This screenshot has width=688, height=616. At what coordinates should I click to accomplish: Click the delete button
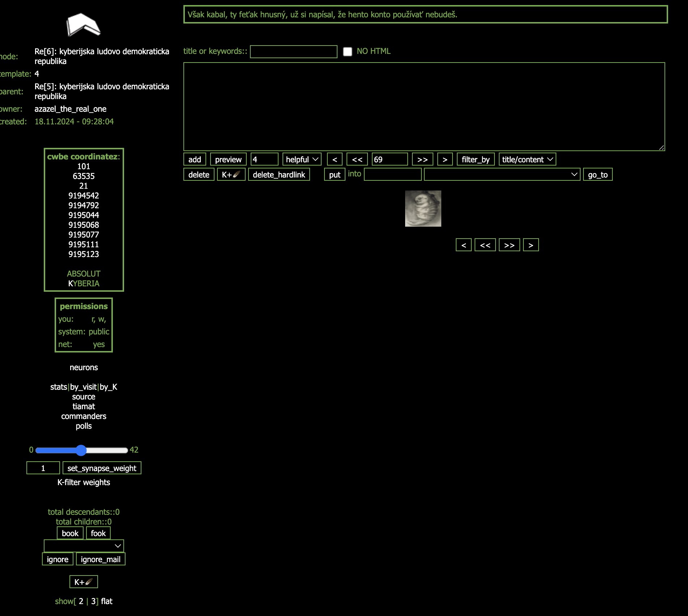pyautogui.click(x=199, y=175)
